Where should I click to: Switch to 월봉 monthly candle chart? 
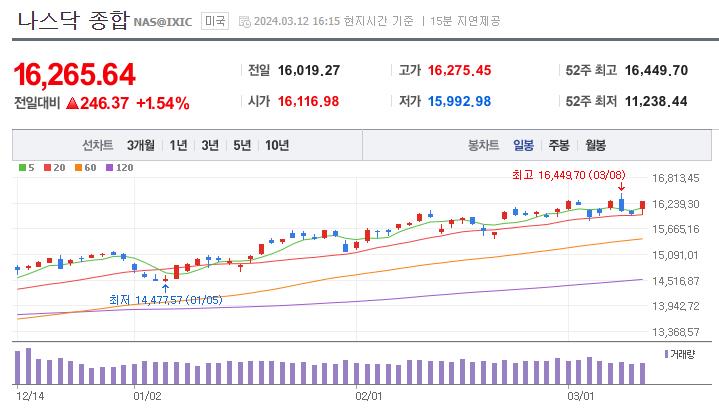pos(596,145)
